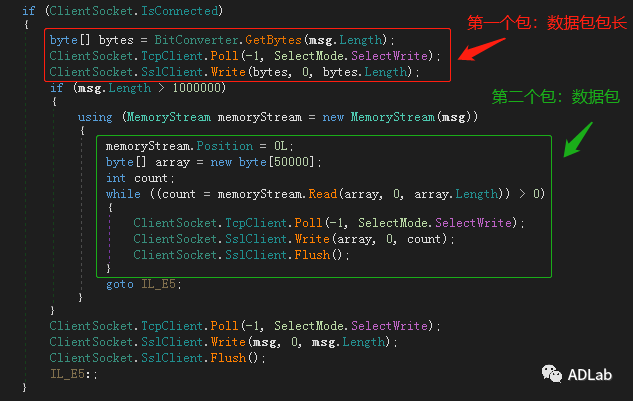Click the using keyword
This screenshot has height=401, width=633.
click(95, 117)
